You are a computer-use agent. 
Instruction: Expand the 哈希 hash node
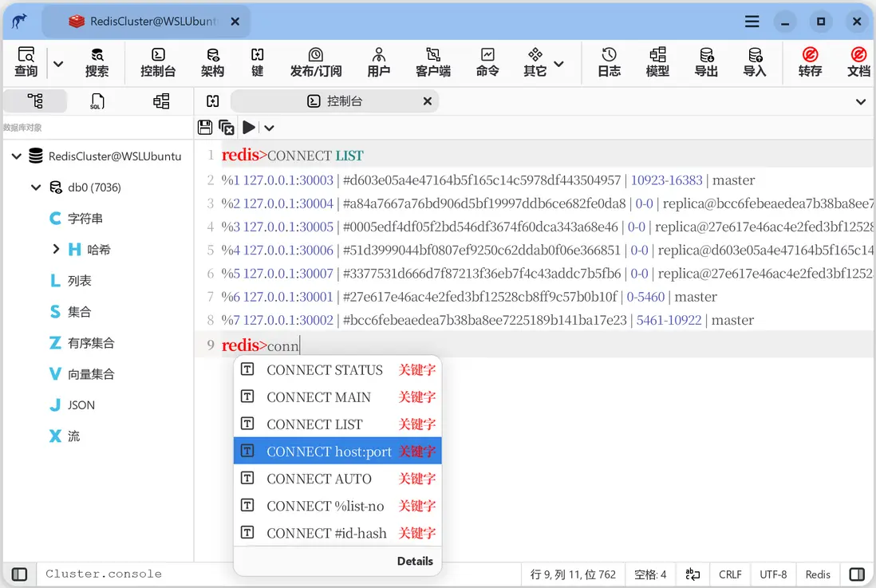tap(56, 249)
